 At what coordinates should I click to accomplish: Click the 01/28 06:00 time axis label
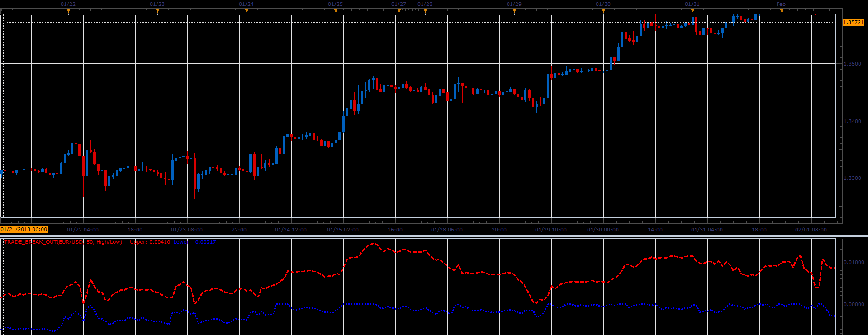(447, 230)
